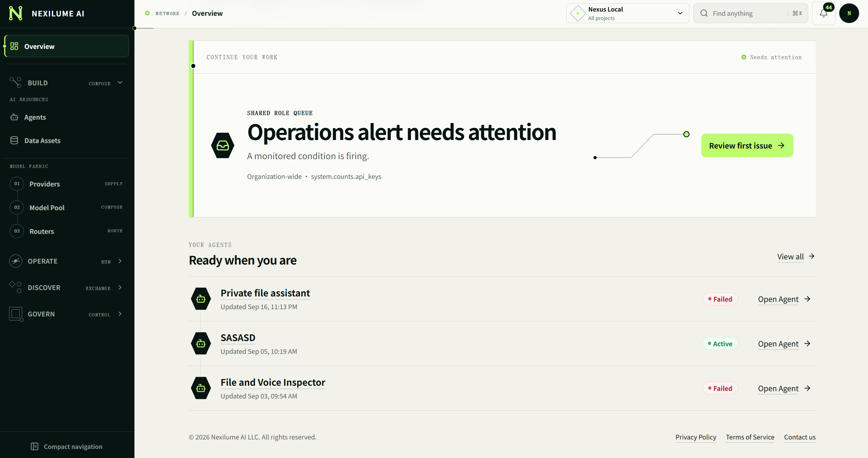Click the Compact navigation collapse icon
The width and height of the screenshot is (868, 458).
click(x=34, y=446)
